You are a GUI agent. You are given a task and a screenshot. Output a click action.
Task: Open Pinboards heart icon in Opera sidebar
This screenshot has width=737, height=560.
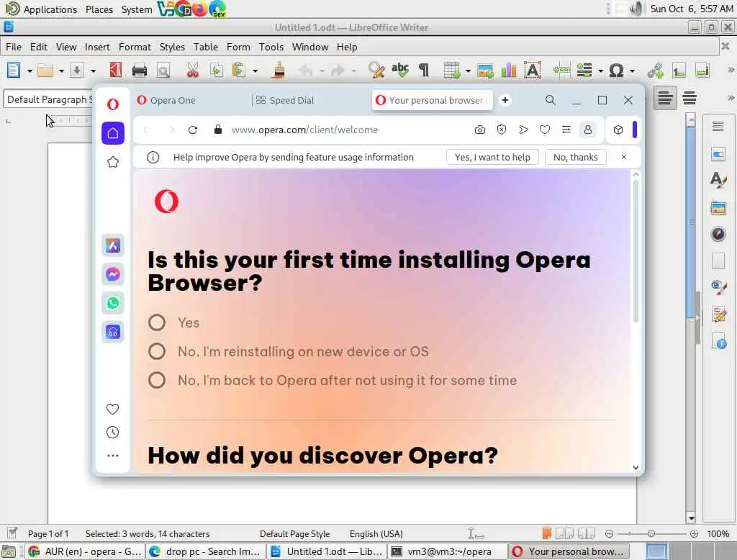pyautogui.click(x=113, y=409)
